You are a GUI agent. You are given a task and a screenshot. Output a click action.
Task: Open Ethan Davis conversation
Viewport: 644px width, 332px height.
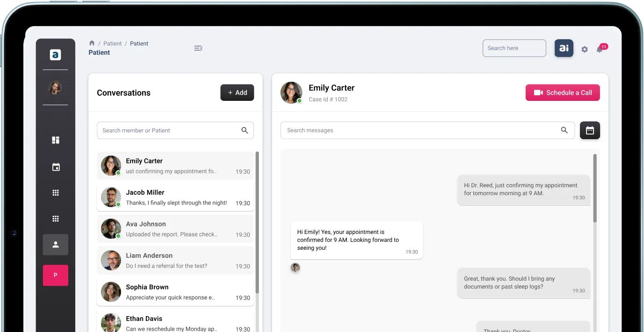pos(175,321)
